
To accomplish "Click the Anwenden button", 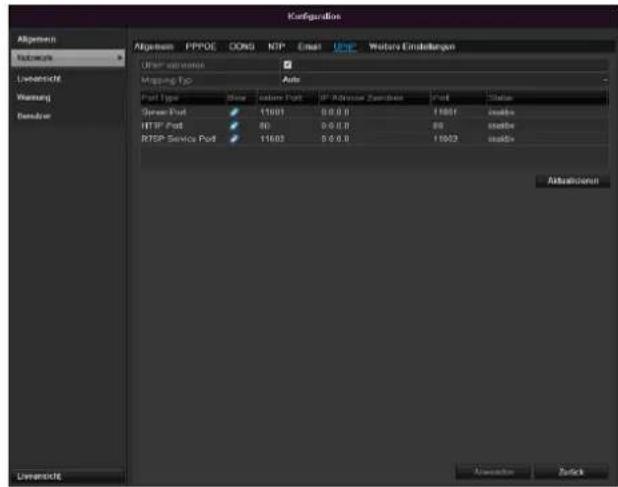I will [493, 472].
